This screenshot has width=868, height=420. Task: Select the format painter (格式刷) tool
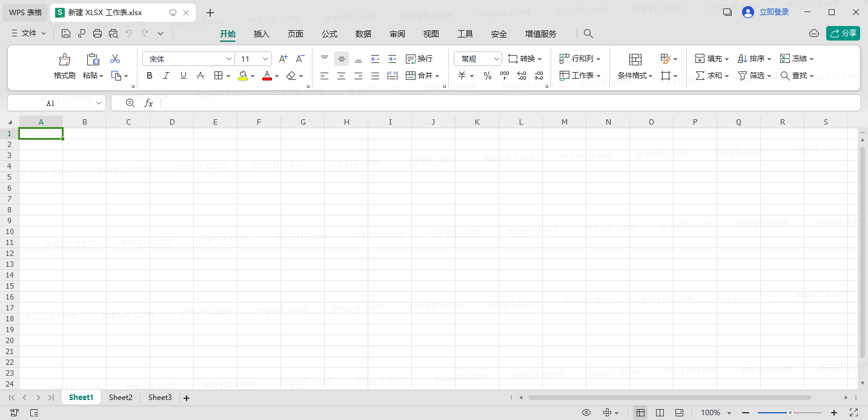pyautogui.click(x=64, y=67)
